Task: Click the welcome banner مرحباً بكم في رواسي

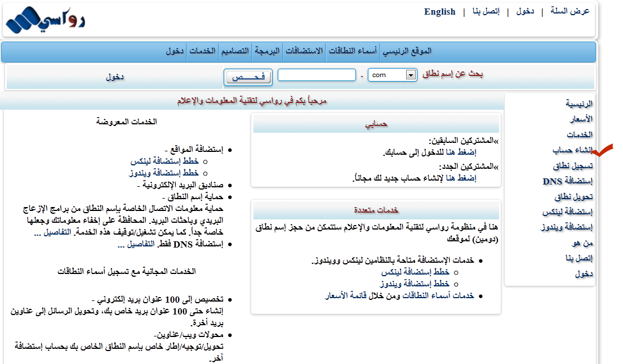Action: (252, 101)
